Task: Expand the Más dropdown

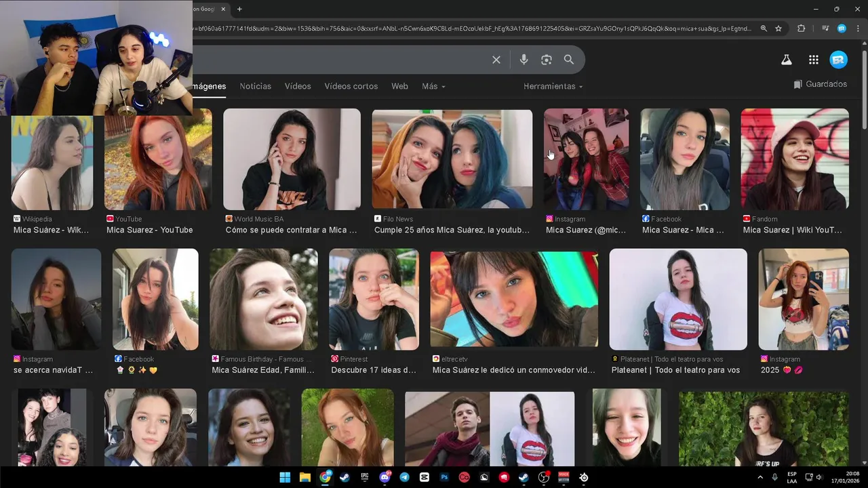Action: (433, 86)
